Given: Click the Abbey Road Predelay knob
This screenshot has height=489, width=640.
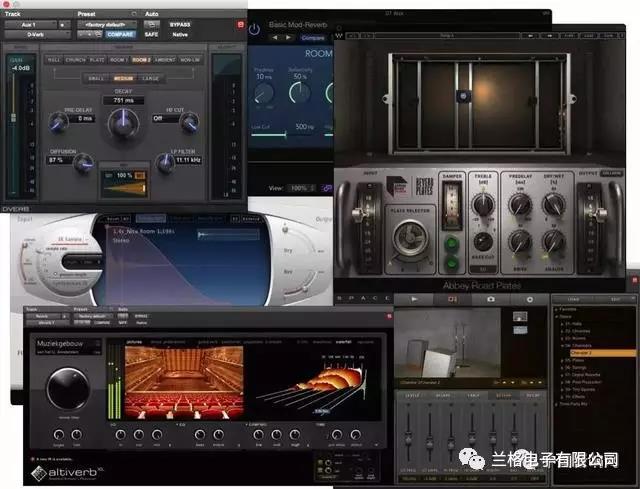Looking at the screenshot, I should coord(520,204).
